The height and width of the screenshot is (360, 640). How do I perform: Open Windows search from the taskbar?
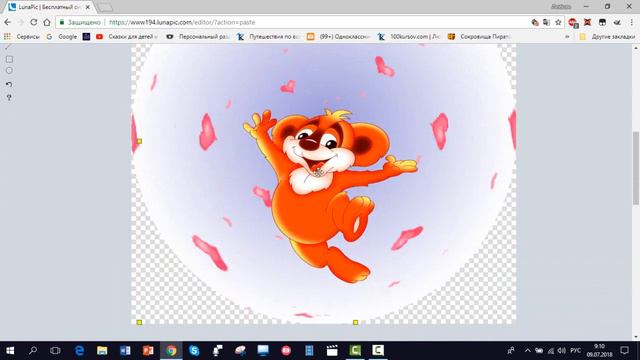(33, 351)
